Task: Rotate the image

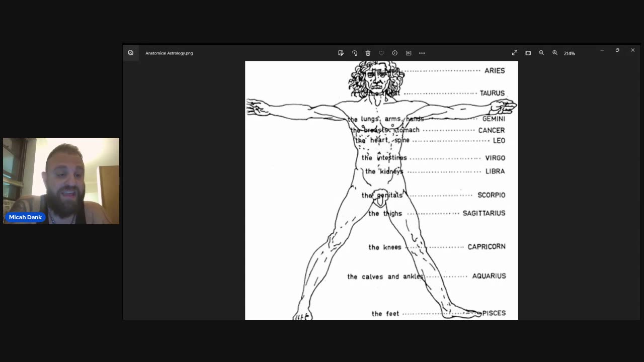Action: click(354, 53)
